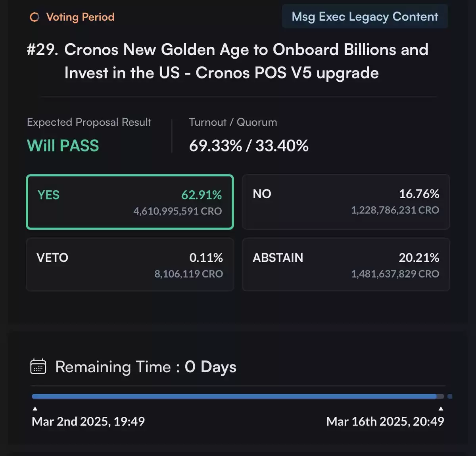Click the small blue square past the progress bar
The width and height of the screenshot is (476, 456).
pos(450,396)
